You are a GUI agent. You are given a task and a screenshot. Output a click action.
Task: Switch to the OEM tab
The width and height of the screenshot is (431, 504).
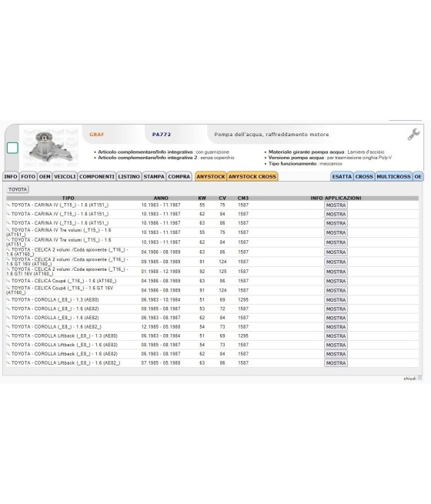tap(45, 176)
